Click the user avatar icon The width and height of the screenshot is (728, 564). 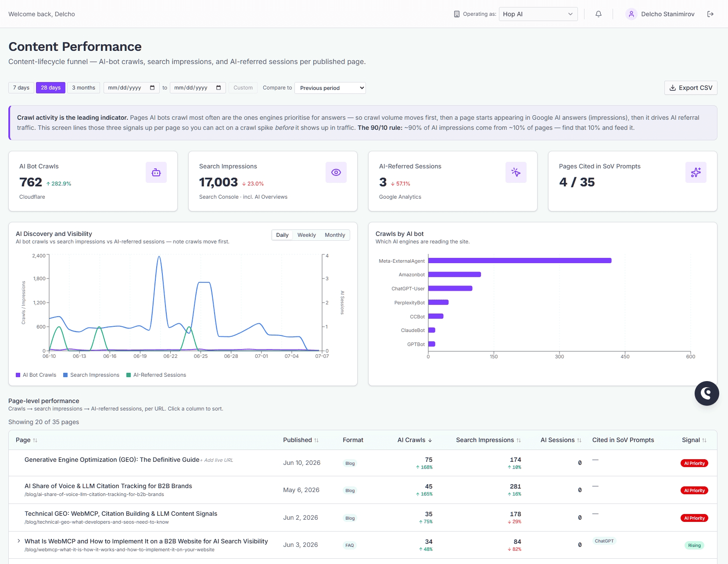pos(631,14)
